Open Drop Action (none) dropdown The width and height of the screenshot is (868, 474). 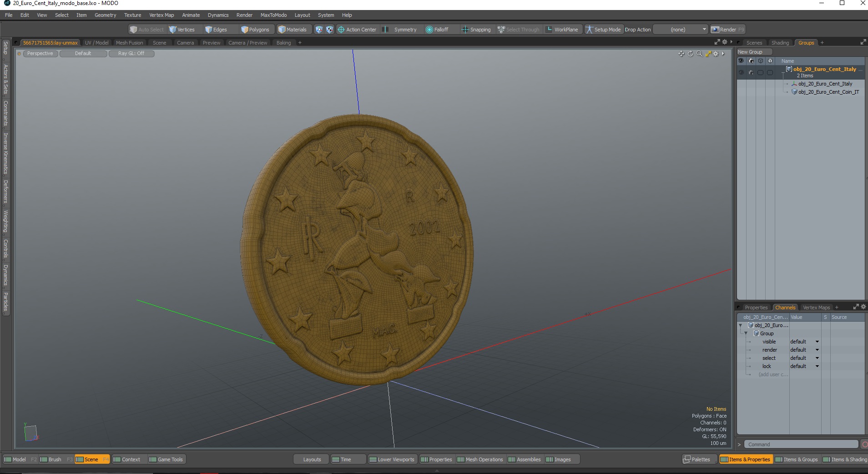(681, 30)
